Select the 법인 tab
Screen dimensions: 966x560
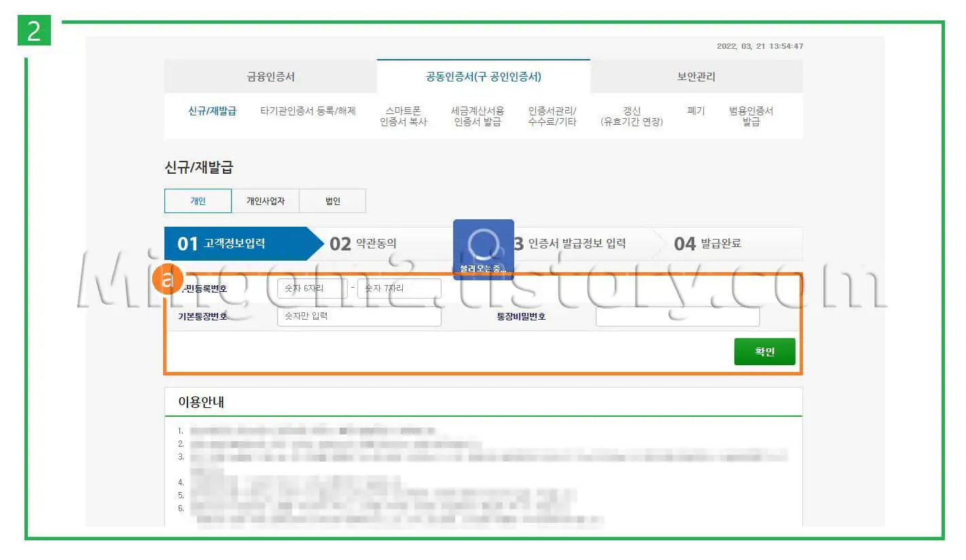(x=332, y=200)
